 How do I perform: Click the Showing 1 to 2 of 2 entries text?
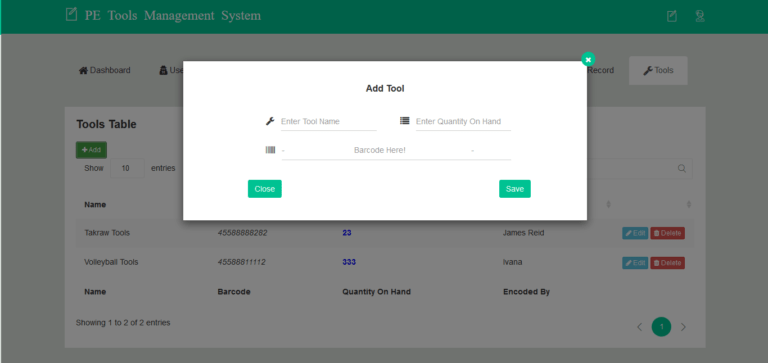pyautogui.click(x=123, y=323)
